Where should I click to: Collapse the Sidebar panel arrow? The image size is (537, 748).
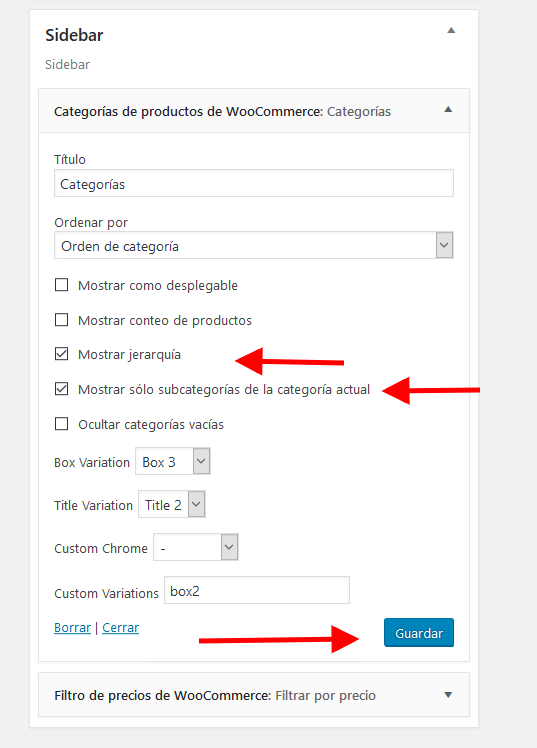(451, 31)
